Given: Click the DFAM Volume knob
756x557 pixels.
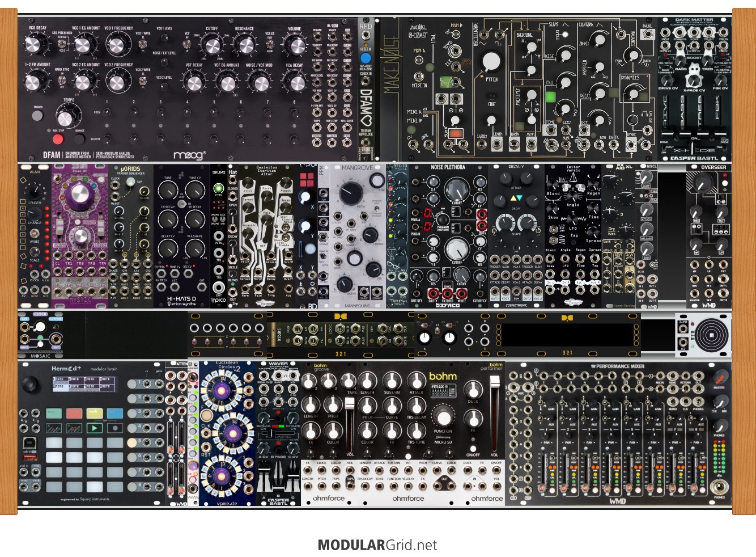Looking at the screenshot, I should (295, 45).
